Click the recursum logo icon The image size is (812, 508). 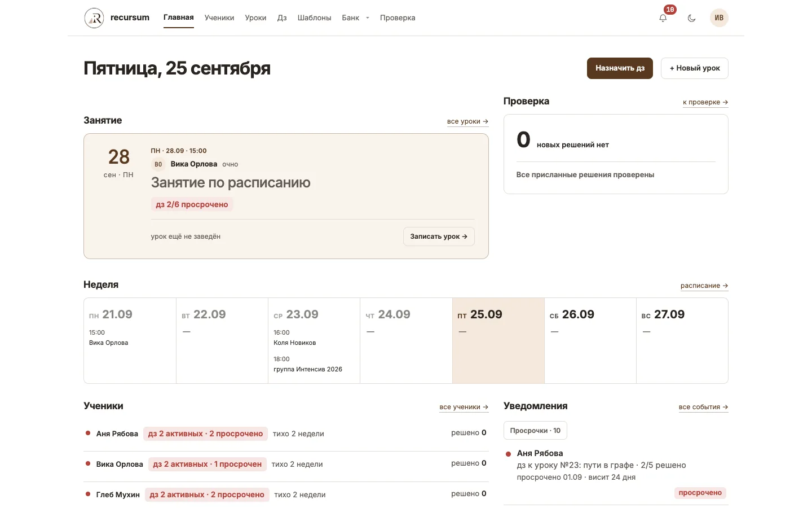click(94, 18)
